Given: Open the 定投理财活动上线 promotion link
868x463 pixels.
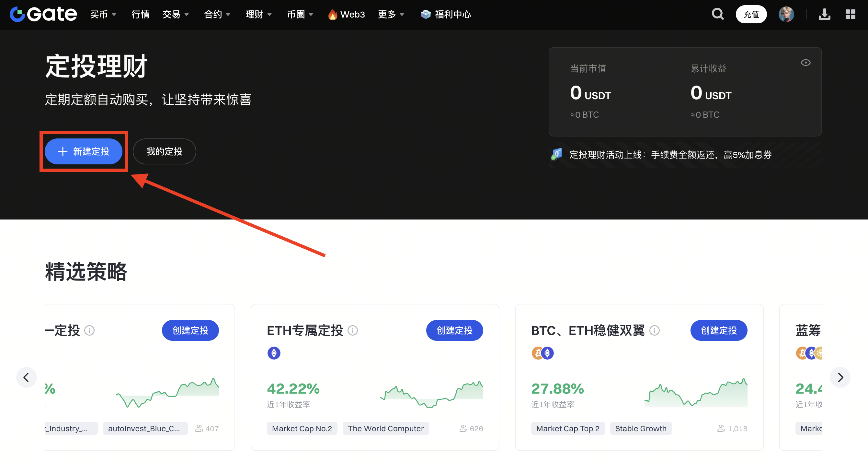Looking at the screenshot, I should point(670,155).
